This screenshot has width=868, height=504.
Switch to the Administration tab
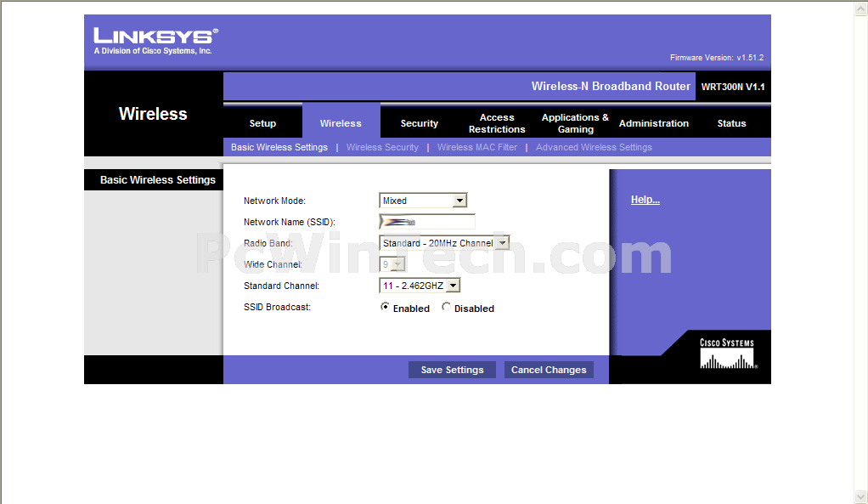tap(654, 123)
